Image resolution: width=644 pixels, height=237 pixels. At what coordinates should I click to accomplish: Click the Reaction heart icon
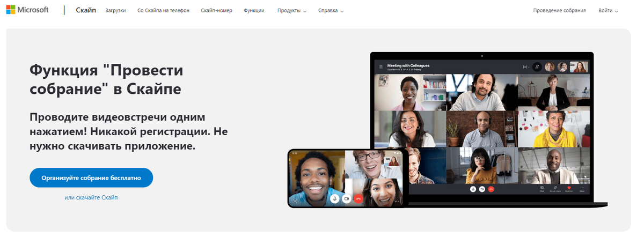[x=569, y=189]
